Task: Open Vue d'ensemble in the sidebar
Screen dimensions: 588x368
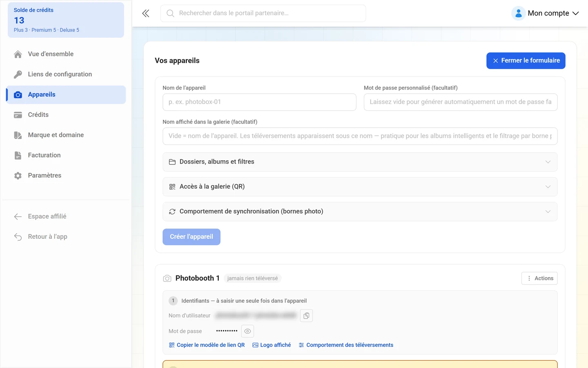Action: click(66, 54)
